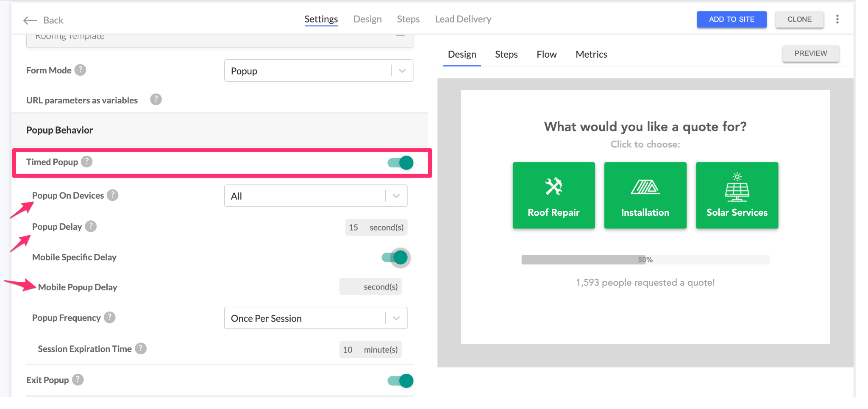868x409 pixels.
Task: Open the Popup Frequency dropdown
Action: (315, 318)
